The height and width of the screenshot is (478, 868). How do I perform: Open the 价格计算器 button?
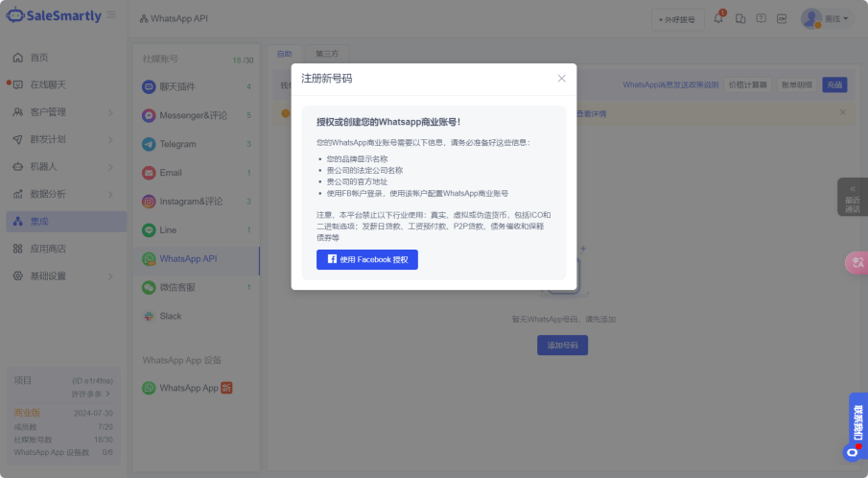(747, 84)
